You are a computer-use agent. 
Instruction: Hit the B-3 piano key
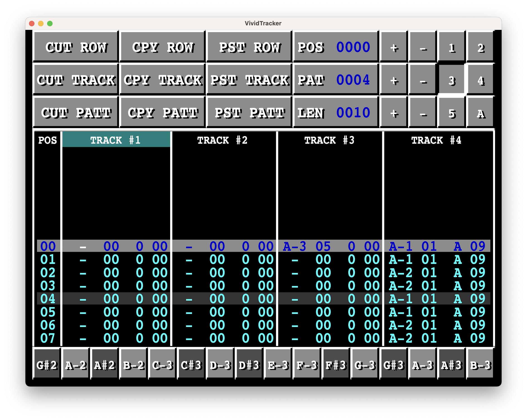point(481,364)
